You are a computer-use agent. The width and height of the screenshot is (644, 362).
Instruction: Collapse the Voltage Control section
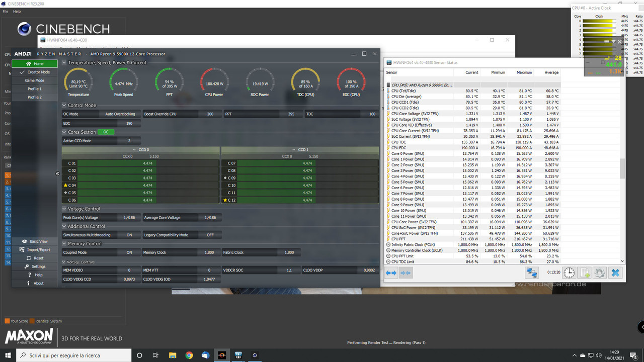(64, 209)
